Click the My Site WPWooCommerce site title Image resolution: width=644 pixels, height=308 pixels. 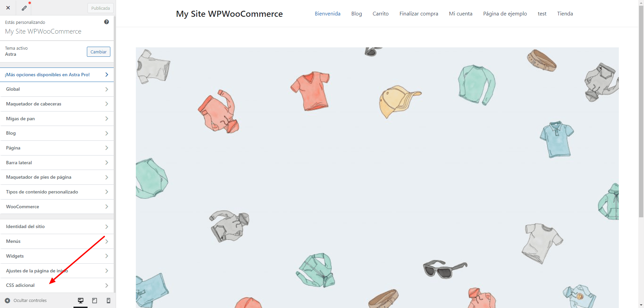click(x=229, y=14)
